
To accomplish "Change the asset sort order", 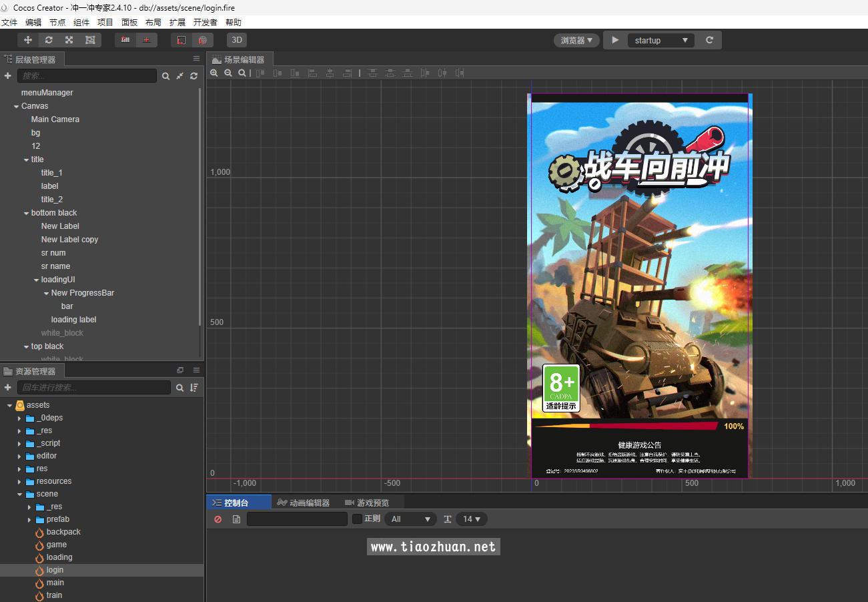I will [194, 388].
